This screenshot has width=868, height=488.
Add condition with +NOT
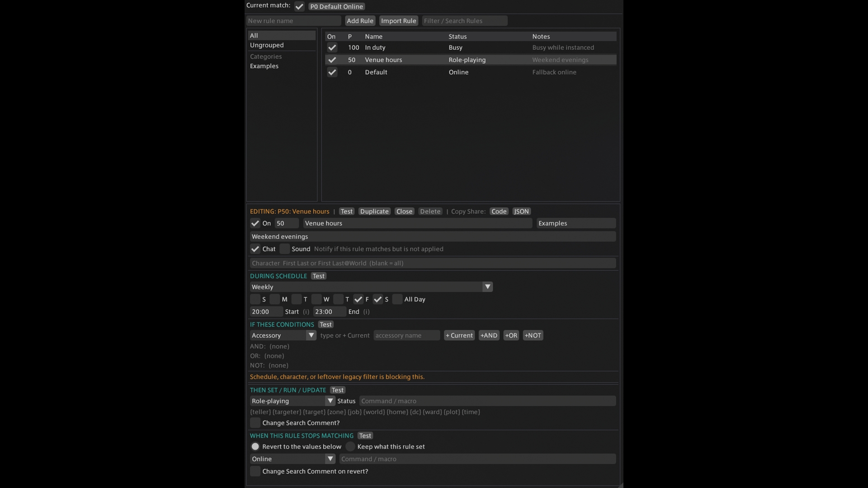click(533, 335)
